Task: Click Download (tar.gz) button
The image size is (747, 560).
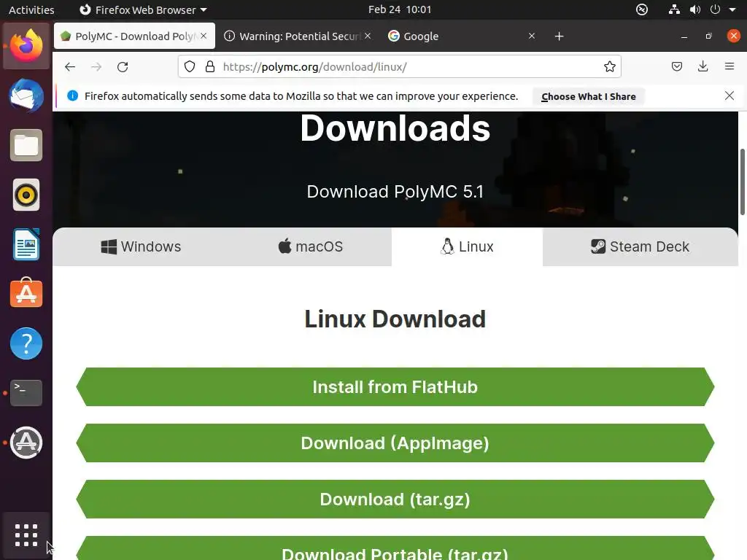Action: [395, 499]
